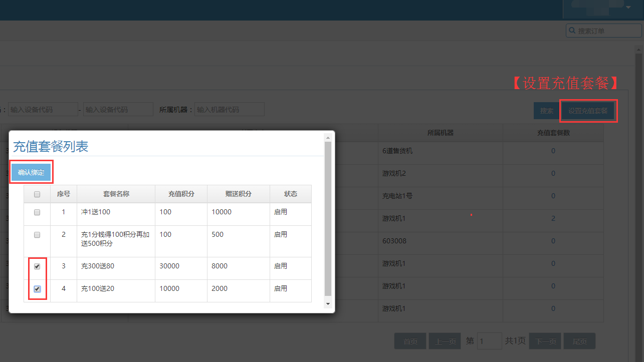The width and height of the screenshot is (644, 362).
Task: Click the 6道售货机 machine row
Action: coord(397,151)
